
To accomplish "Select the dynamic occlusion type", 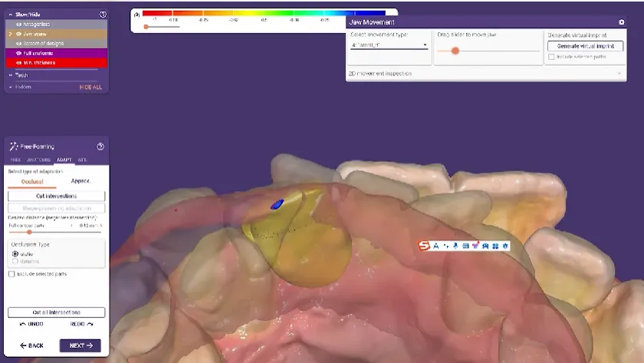I will coord(15,262).
